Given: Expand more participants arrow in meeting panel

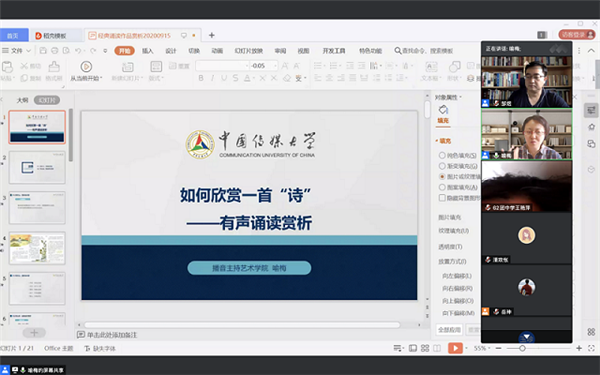Looking at the screenshot, I should click(x=527, y=337).
